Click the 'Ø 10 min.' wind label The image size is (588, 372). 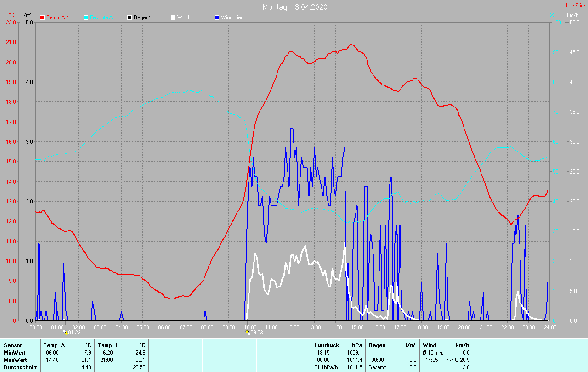[x=433, y=352]
